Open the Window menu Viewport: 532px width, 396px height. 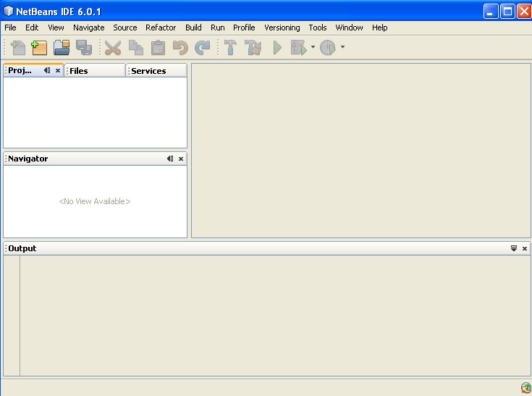click(x=349, y=28)
